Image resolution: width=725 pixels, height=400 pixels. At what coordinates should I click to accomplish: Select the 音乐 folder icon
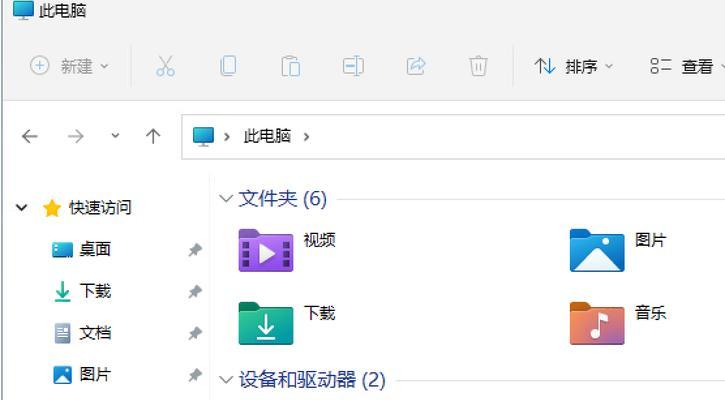click(x=597, y=323)
